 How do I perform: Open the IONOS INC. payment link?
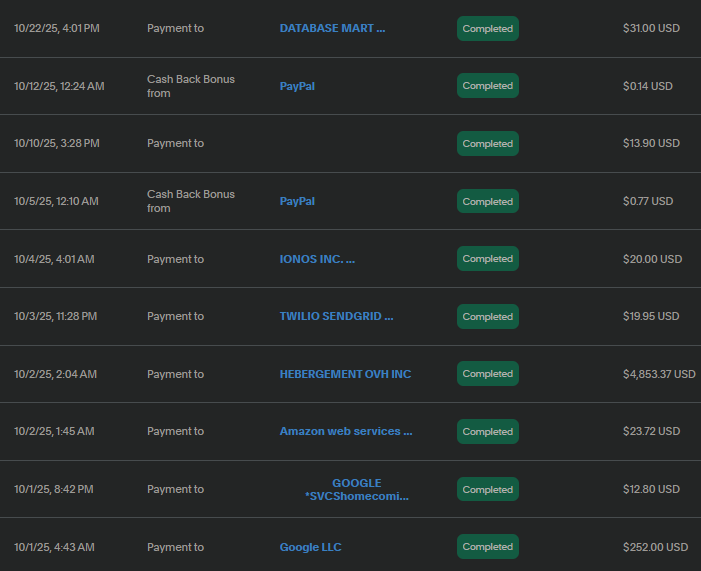tap(317, 259)
